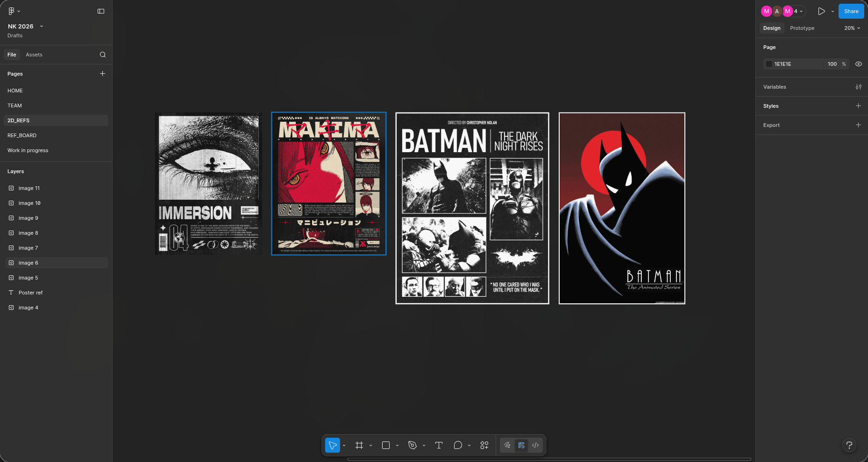Expand the shape tools chevron

(x=398, y=445)
